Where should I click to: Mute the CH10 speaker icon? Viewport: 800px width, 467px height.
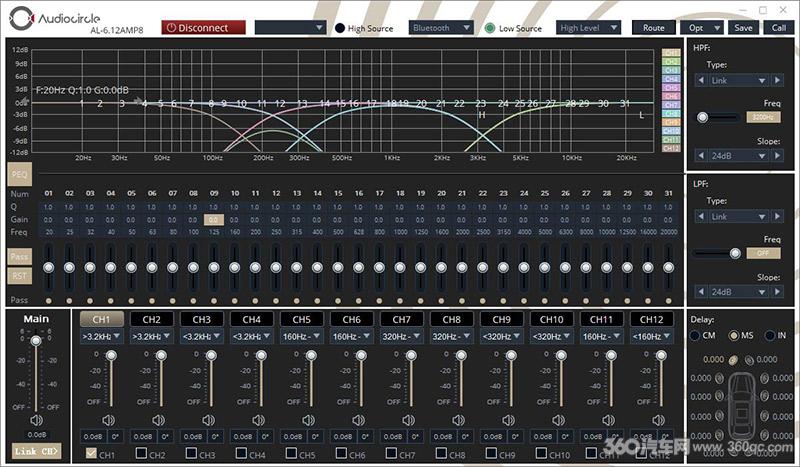558,420
